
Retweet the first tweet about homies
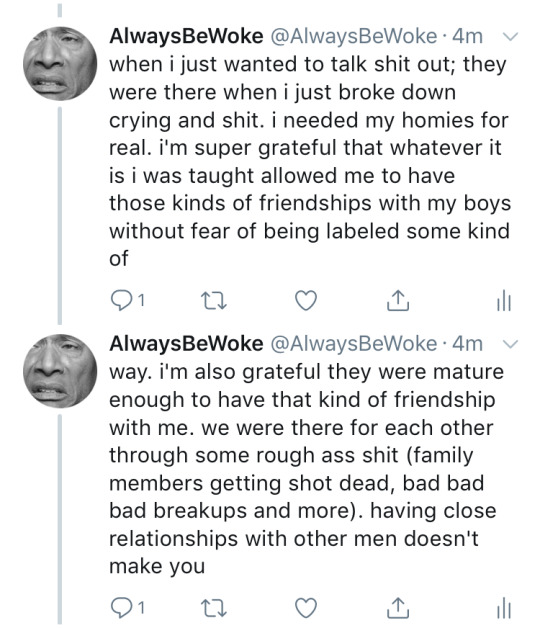point(214,300)
